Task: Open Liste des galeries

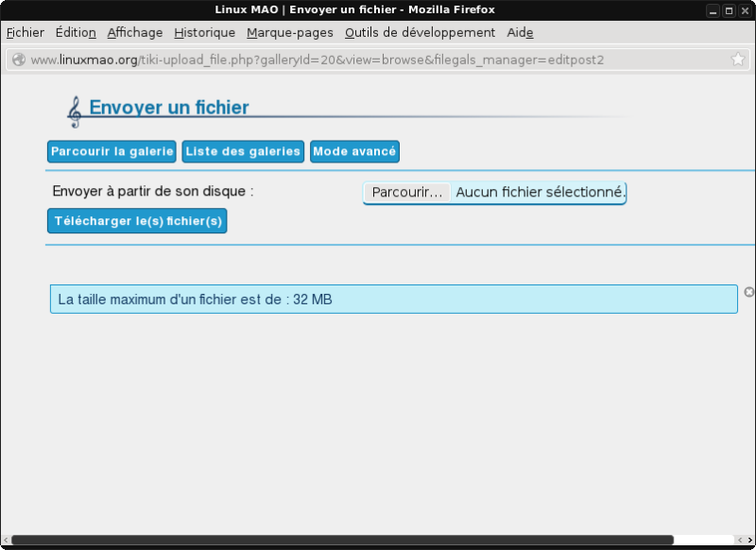Action: pos(243,151)
